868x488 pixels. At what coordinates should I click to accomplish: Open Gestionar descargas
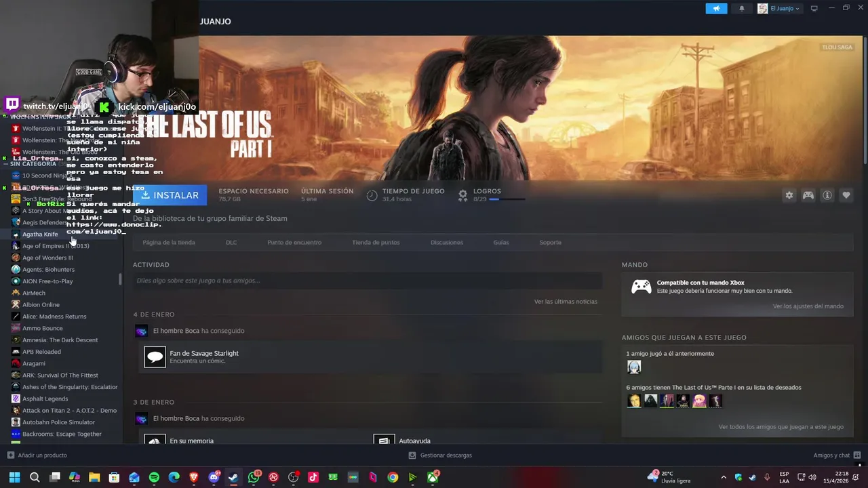pos(440,455)
